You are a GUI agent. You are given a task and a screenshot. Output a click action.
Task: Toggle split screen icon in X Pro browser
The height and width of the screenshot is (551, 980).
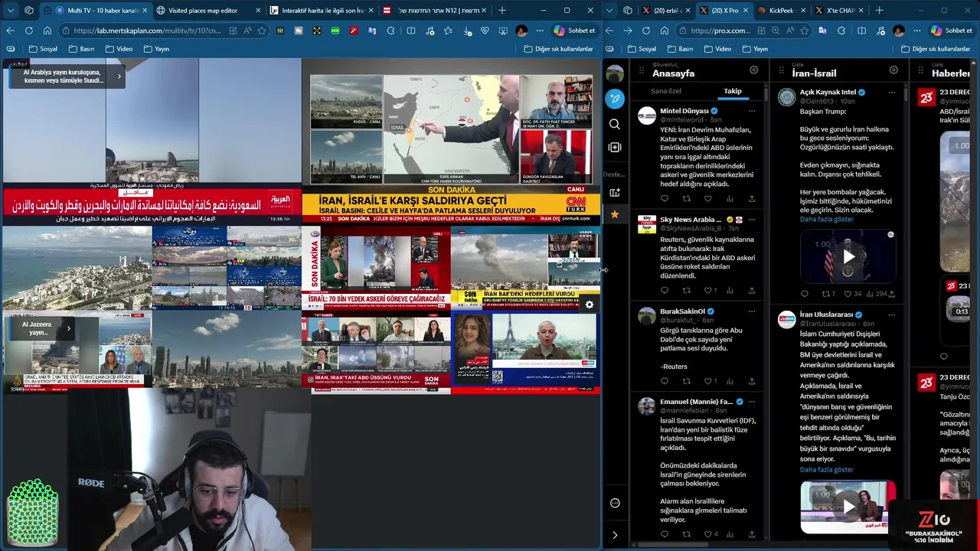point(861,31)
